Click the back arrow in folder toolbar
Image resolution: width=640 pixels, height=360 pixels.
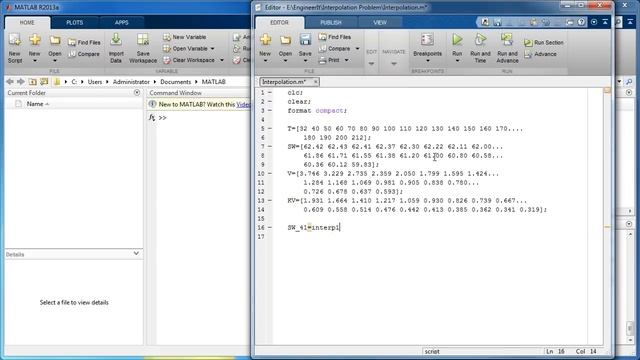(x=10, y=82)
